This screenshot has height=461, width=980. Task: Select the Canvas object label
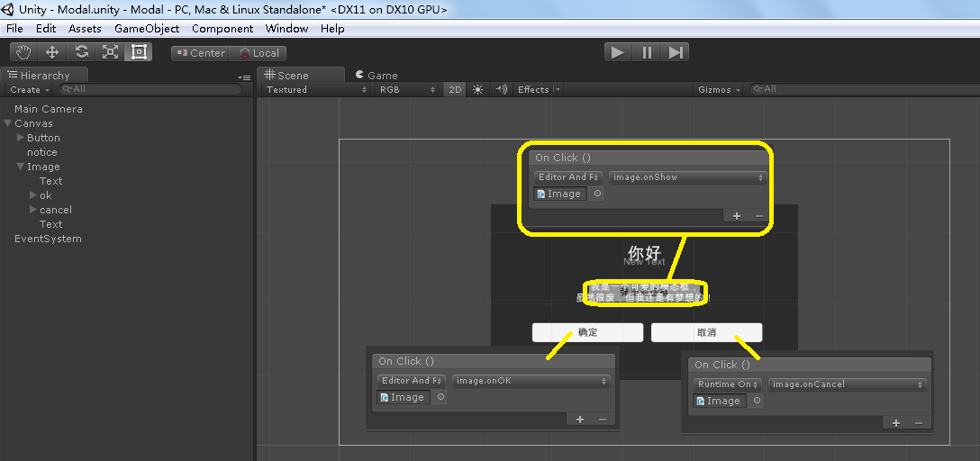point(33,123)
